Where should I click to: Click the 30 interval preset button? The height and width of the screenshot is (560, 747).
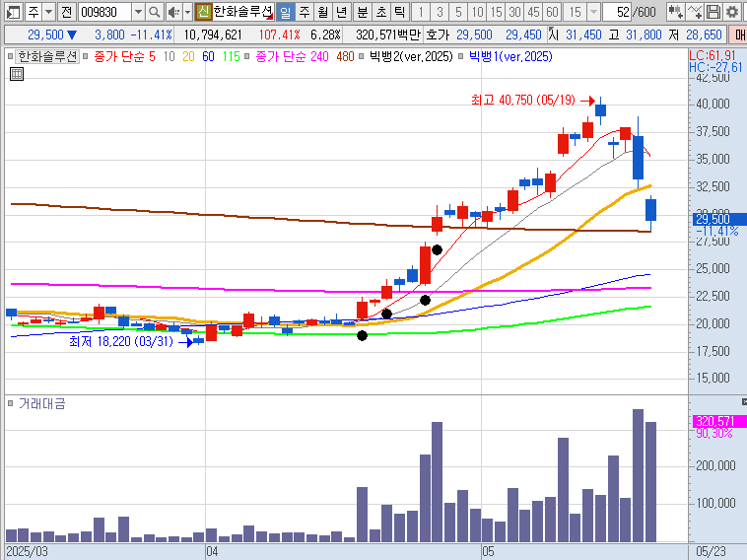(x=514, y=12)
